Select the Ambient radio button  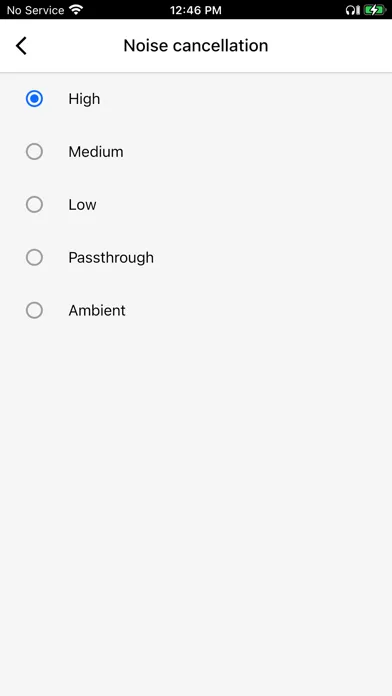click(34, 310)
